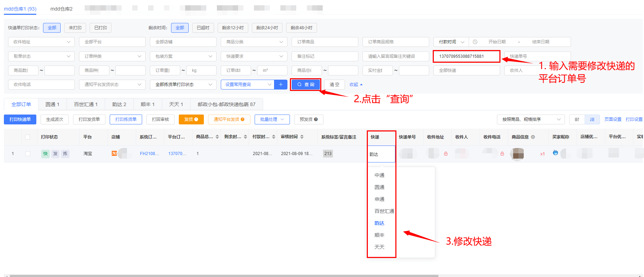Screen dimensions: 644x277
Task: Switch to the 圆通 1 tab
Action: click(53, 104)
